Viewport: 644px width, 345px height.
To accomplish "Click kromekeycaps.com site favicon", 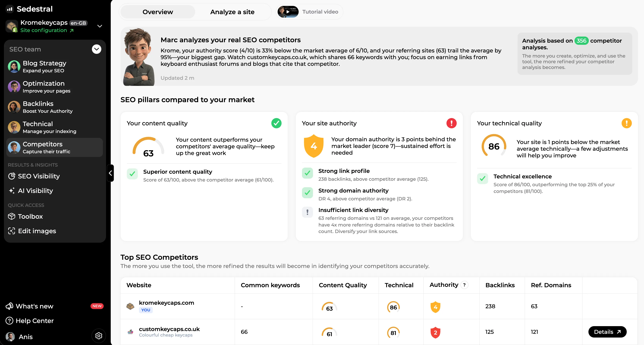I will [x=130, y=306].
